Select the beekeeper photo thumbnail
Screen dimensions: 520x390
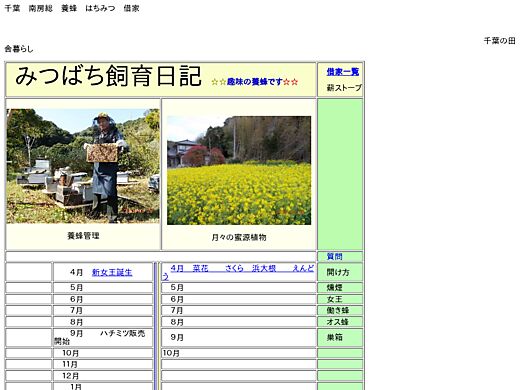(83, 166)
